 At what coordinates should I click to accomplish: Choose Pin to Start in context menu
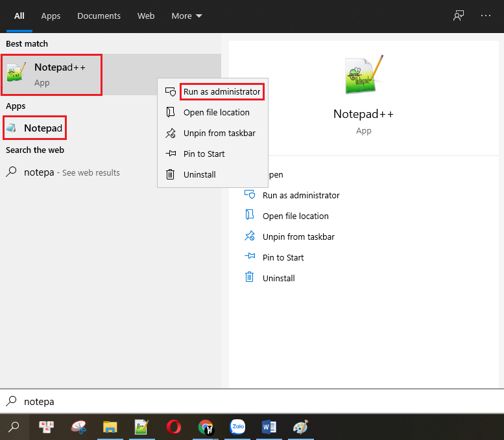pos(204,154)
